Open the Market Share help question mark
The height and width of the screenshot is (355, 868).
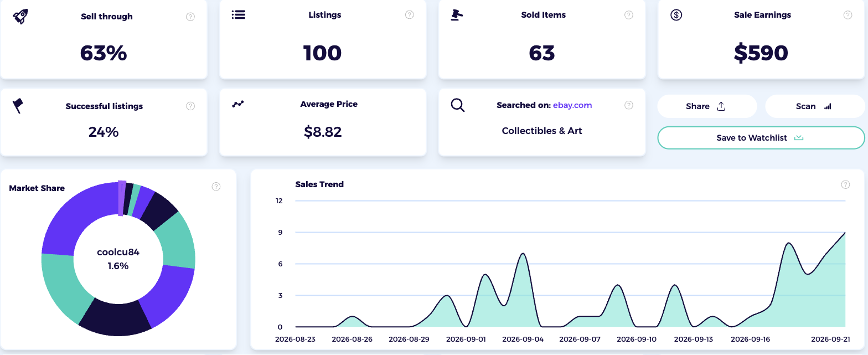[216, 187]
